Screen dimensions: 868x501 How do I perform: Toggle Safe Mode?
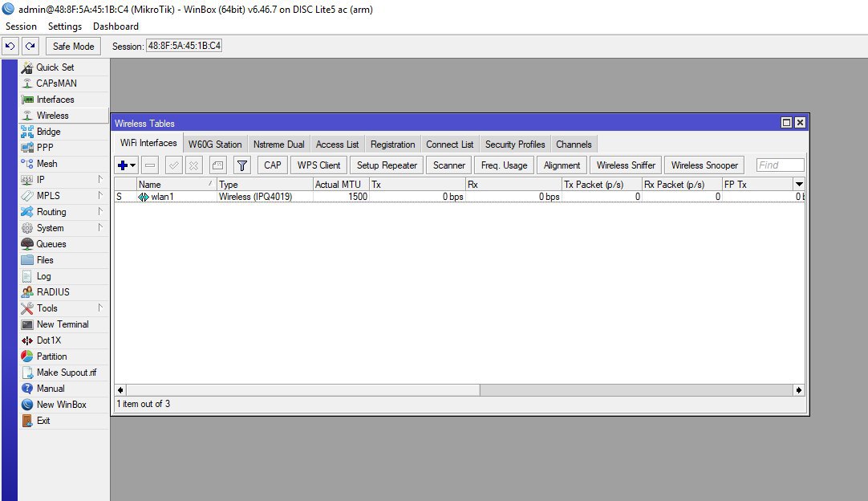[x=73, y=46]
